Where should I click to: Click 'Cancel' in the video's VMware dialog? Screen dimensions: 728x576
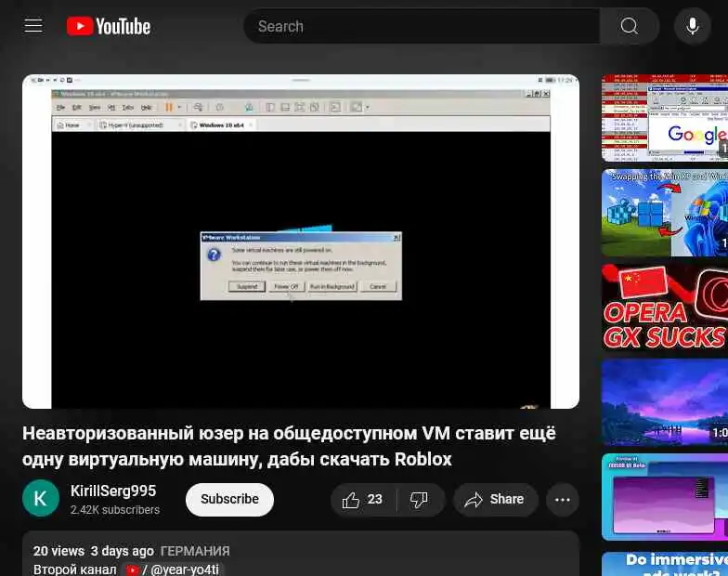(x=378, y=286)
